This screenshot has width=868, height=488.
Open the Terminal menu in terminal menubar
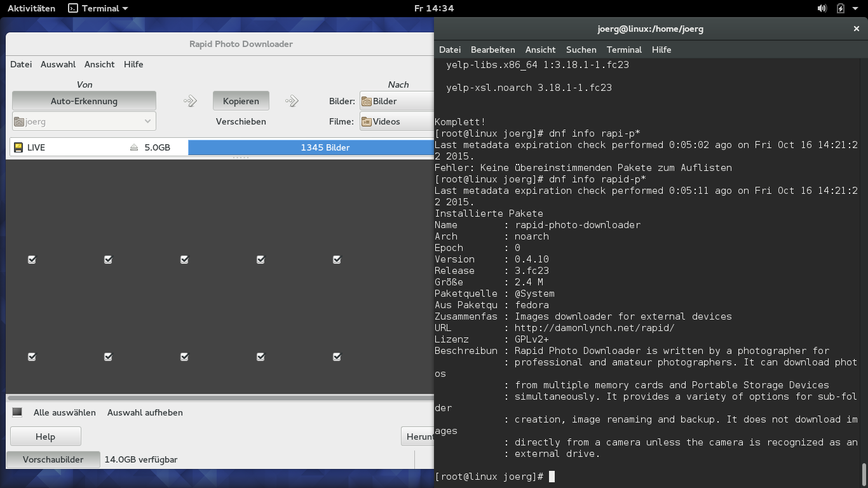point(625,50)
